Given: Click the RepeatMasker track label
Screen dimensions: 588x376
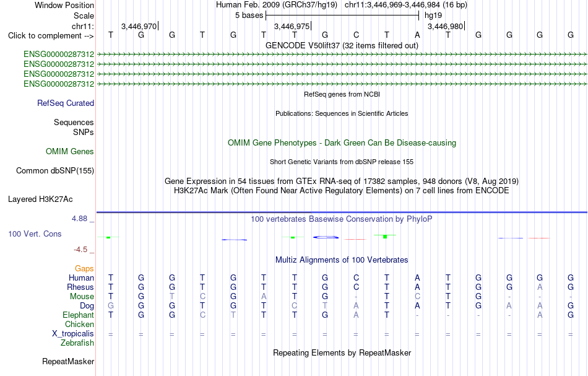Looking at the screenshot, I should tap(68, 361).
